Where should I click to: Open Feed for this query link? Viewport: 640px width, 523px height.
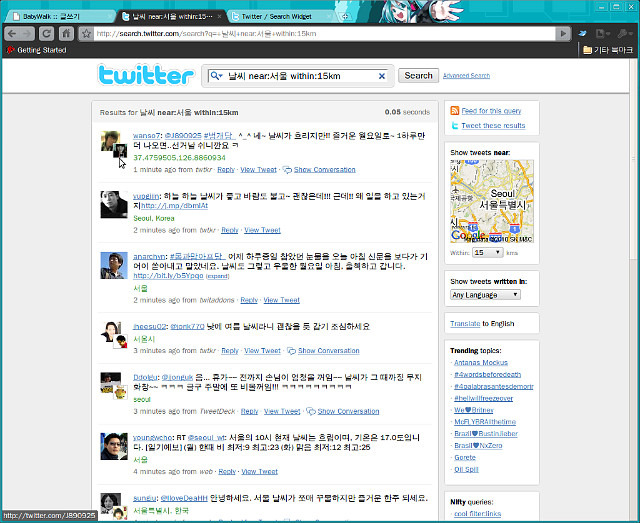point(491,111)
